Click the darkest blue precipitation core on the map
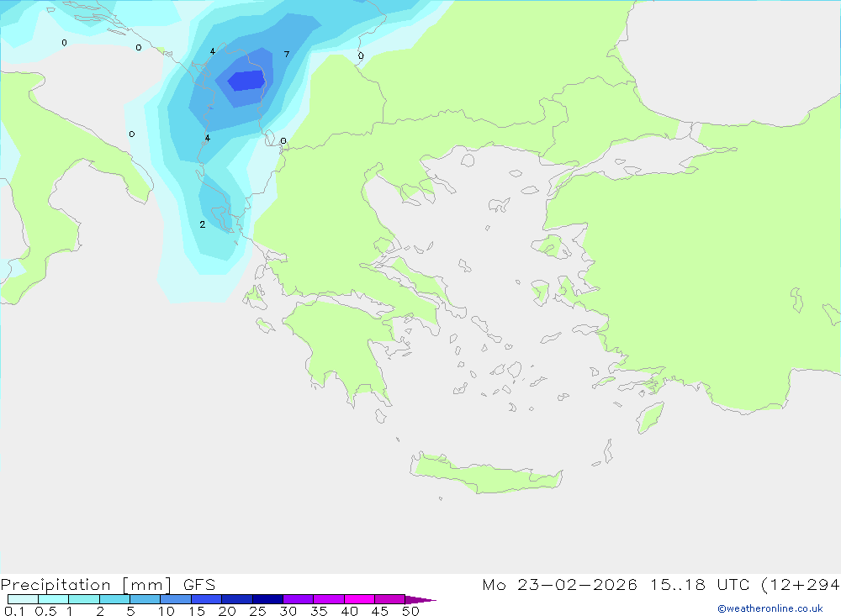This screenshot has width=841, height=616. click(246, 81)
